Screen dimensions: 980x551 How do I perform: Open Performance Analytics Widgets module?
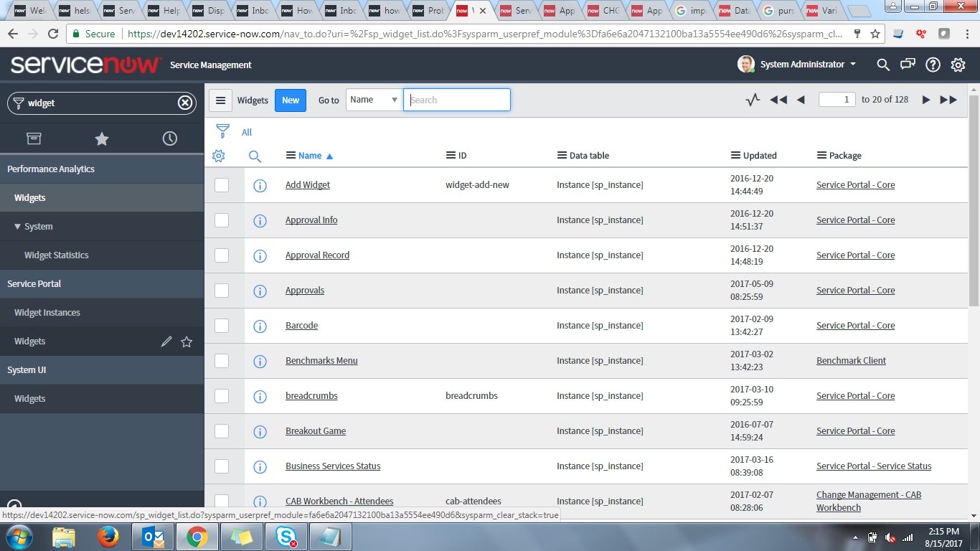pos(102,198)
